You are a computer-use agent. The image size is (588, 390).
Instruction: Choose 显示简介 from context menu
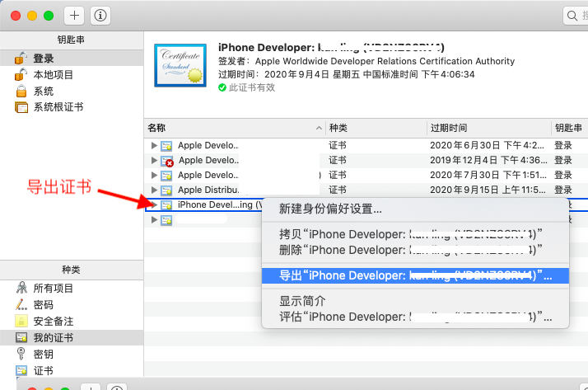pos(415,301)
